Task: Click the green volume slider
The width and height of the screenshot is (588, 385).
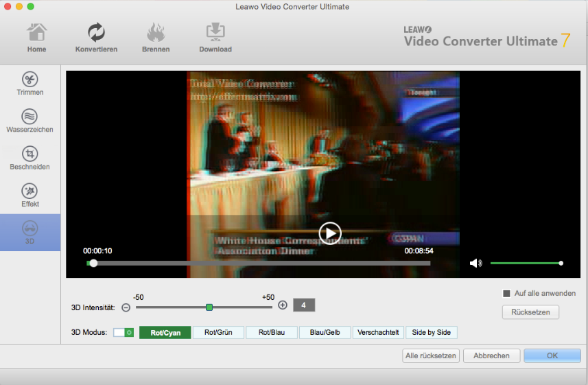Action: coord(526,264)
